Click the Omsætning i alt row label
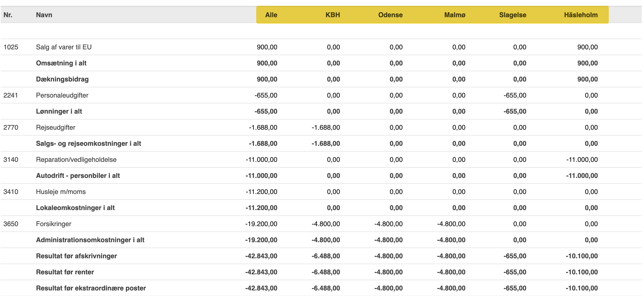 [x=61, y=63]
